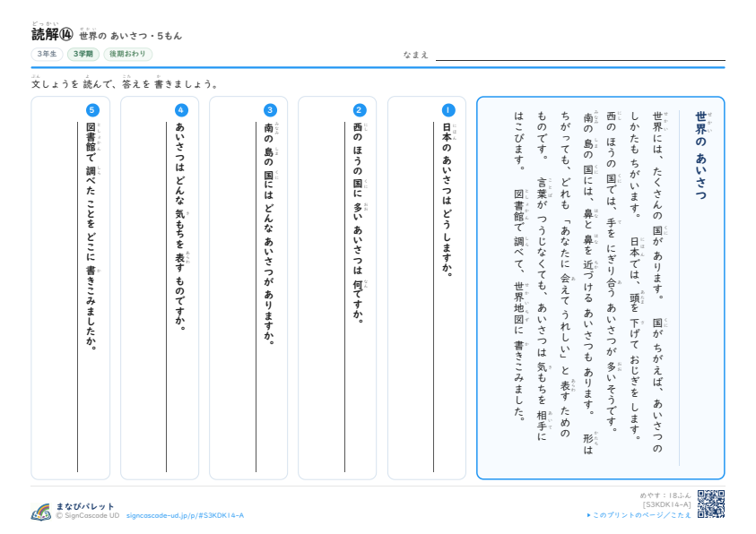
Task: Click the subtitle 世界の あいさつ・5もん
Action: pyautogui.click(x=131, y=35)
